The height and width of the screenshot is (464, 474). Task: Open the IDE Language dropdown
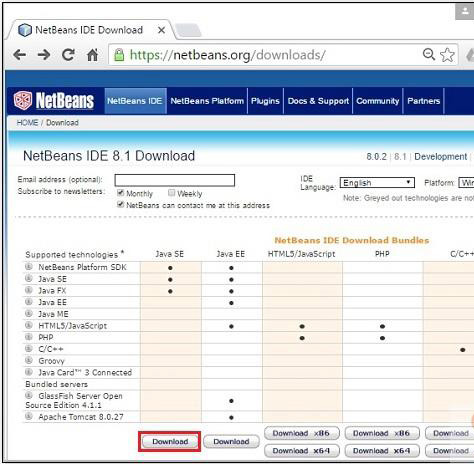point(377,183)
